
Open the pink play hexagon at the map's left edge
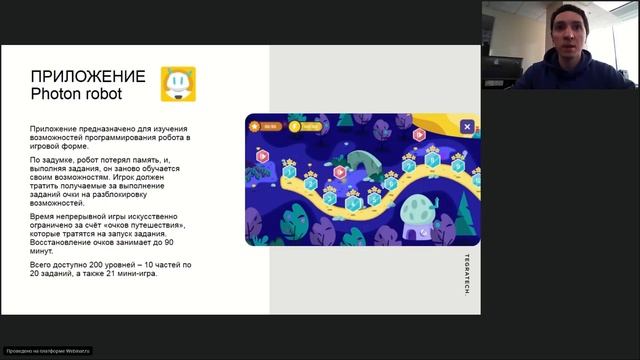tap(262, 156)
